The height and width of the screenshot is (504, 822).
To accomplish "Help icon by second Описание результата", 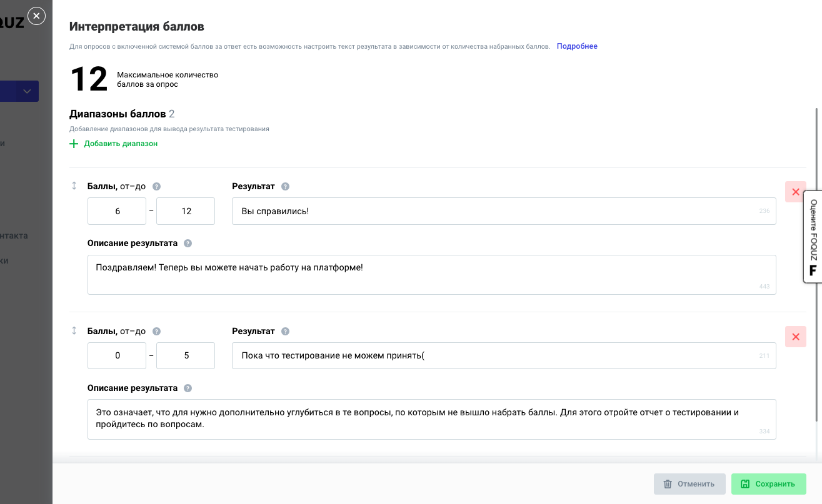I will coord(188,388).
